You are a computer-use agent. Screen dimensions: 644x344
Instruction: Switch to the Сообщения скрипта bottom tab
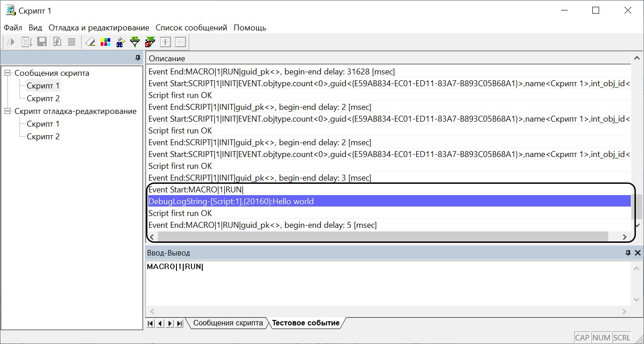[x=228, y=323]
